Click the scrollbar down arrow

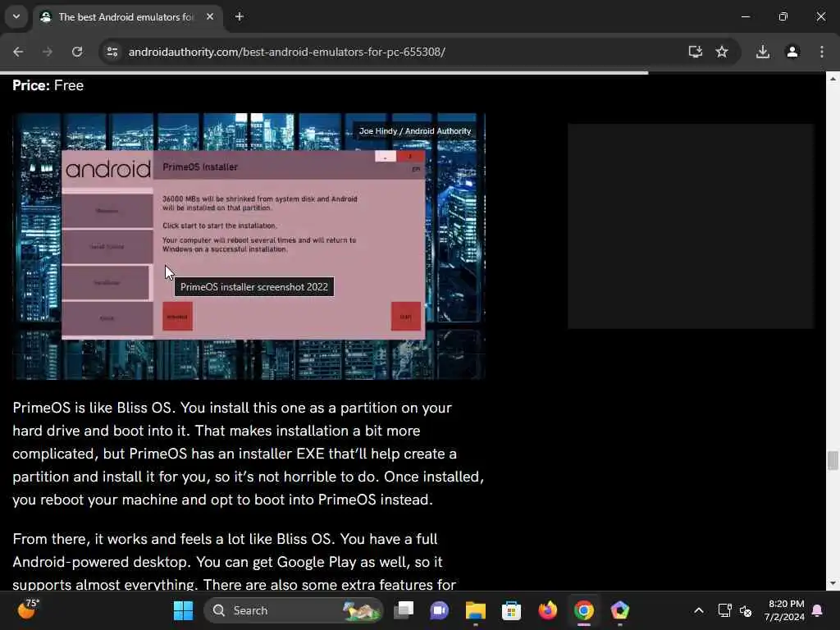pos(833,583)
